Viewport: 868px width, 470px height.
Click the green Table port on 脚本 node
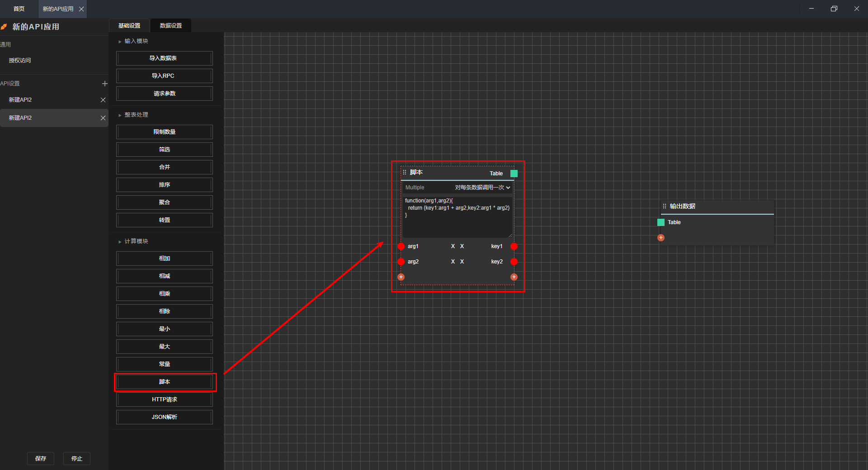coord(514,174)
